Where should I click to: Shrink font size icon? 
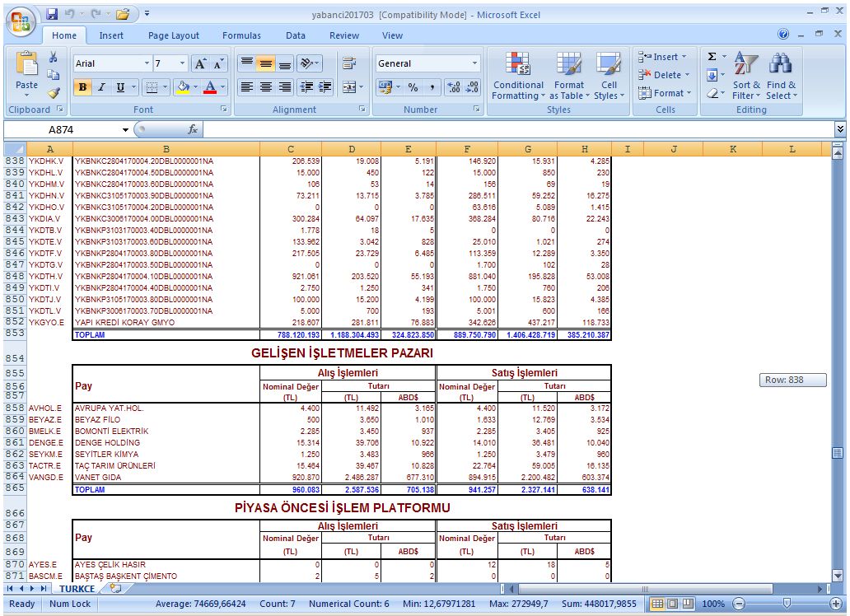pyautogui.click(x=218, y=63)
